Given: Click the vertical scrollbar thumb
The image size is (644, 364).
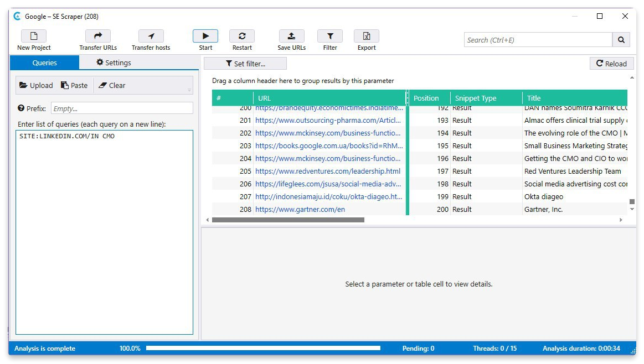Looking at the screenshot, I should [x=632, y=201].
